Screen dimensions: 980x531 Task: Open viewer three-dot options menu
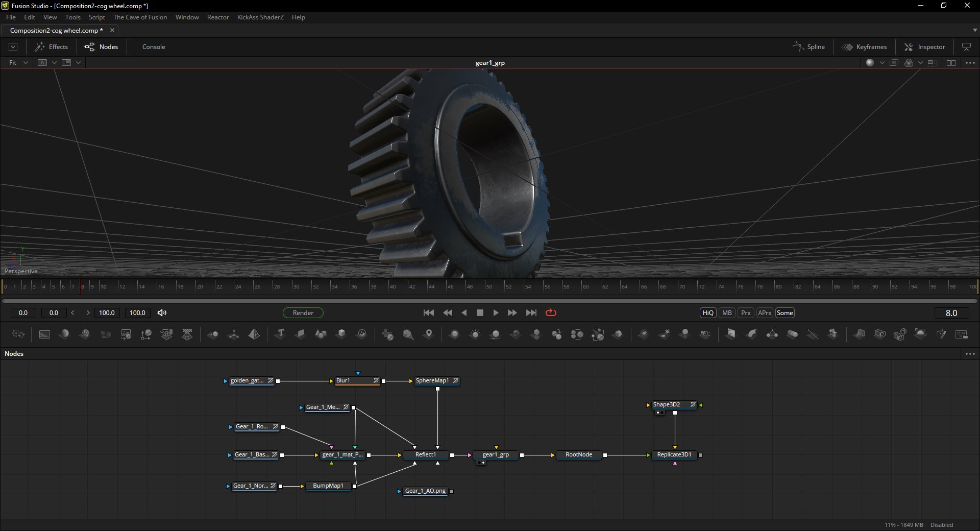[x=970, y=62]
